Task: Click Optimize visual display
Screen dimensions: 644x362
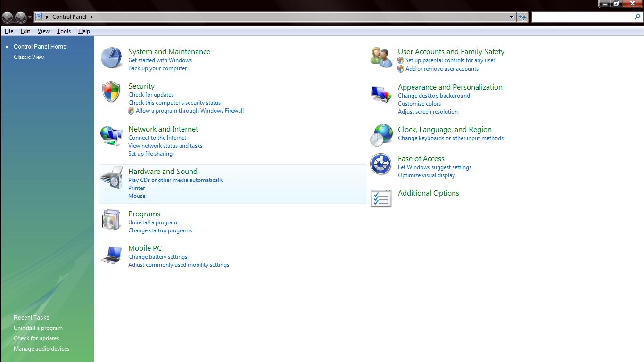Action: [x=426, y=175]
